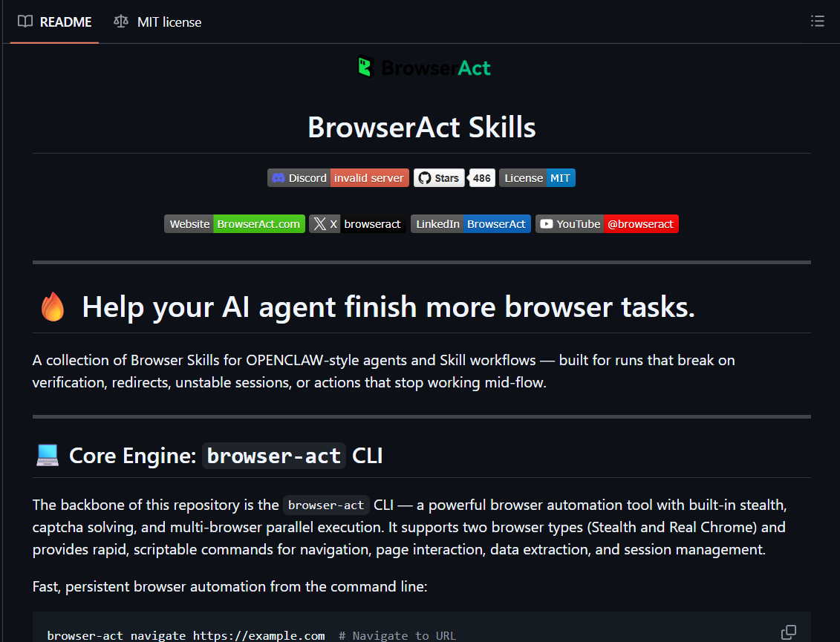Image resolution: width=840 pixels, height=642 pixels.
Task: Open the README outline list icon
Action: click(818, 22)
